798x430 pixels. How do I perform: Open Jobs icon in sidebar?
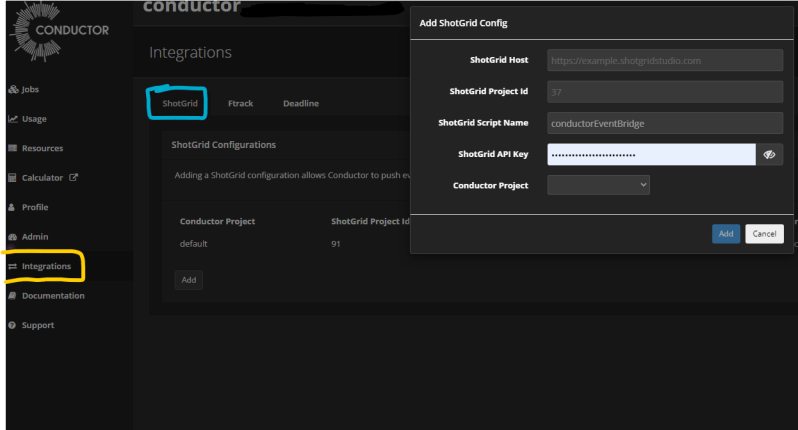pyautogui.click(x=13, y=90)
